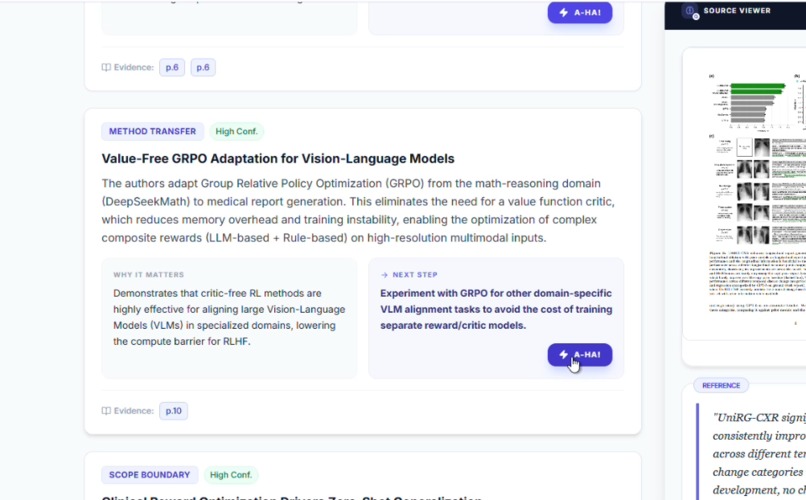Click High Conf. badge next to Scope Boundary
This screenshot has height=500, width=806.
(231, 475)
